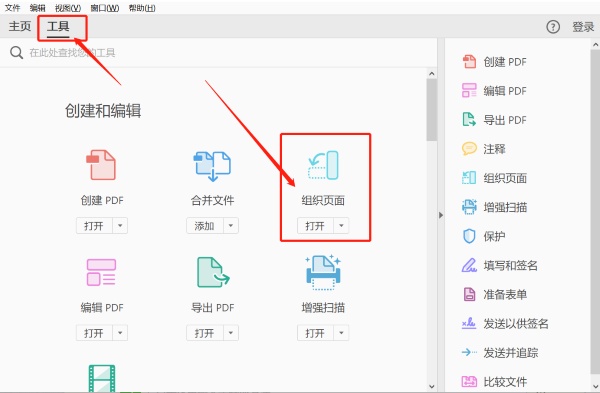Click 打开 button under 编辑 PDF

pos(94,333)
